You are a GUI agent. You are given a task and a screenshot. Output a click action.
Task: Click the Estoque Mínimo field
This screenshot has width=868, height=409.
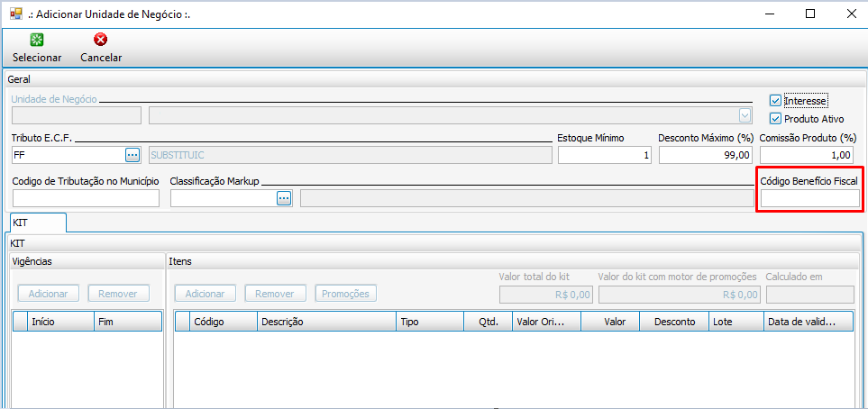(605, 155)
